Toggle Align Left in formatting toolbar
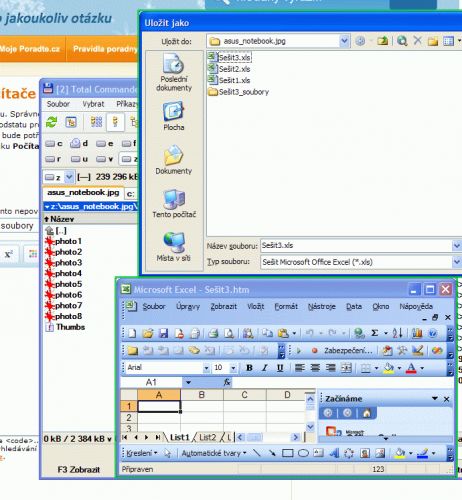The image size is (462, 500). tap(300, 368)
